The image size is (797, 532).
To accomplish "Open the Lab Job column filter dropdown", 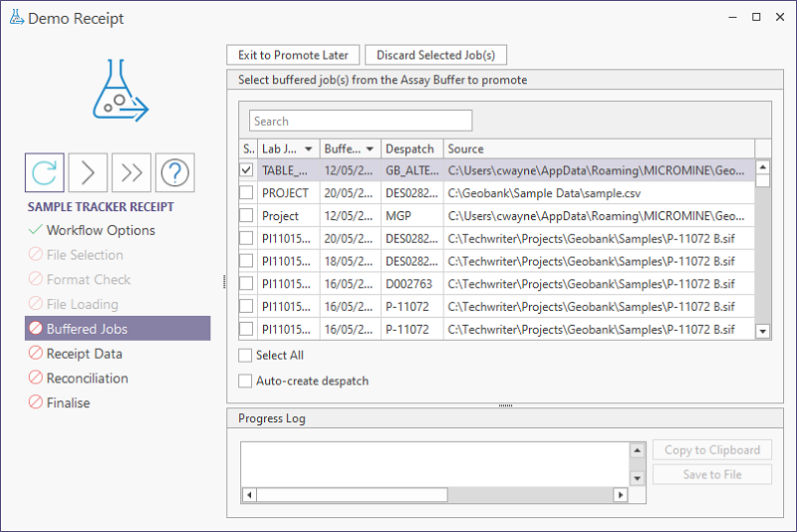I will [x=309, y=149].
